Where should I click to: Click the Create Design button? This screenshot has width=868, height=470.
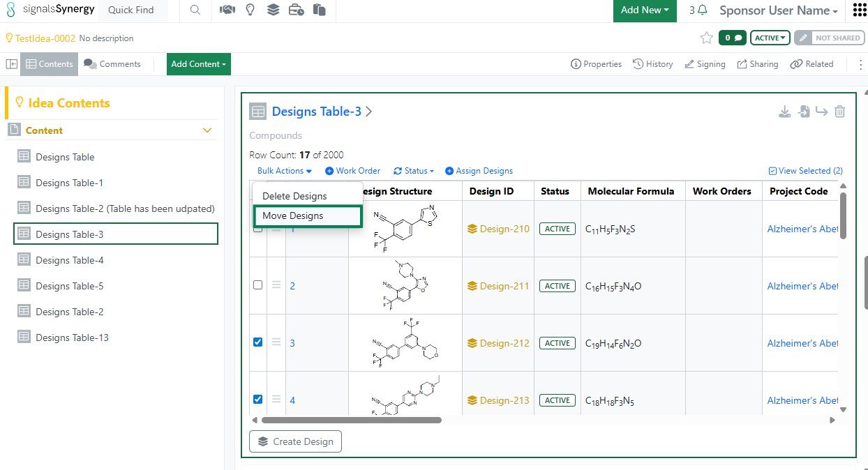[x=296, y=441]
